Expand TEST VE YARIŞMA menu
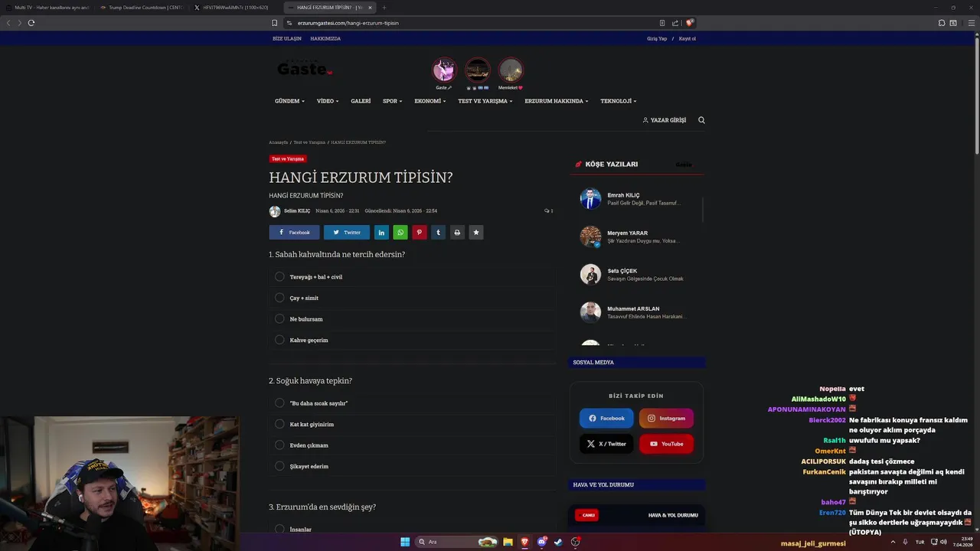The image size is (980, 551). (485, 101)
